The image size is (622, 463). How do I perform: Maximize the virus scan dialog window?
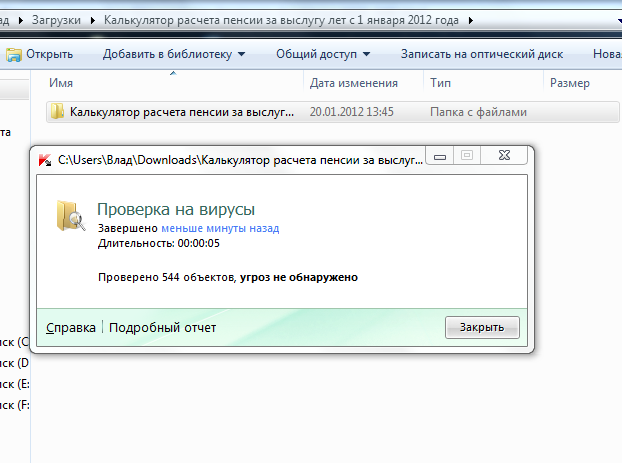(466, 157)
